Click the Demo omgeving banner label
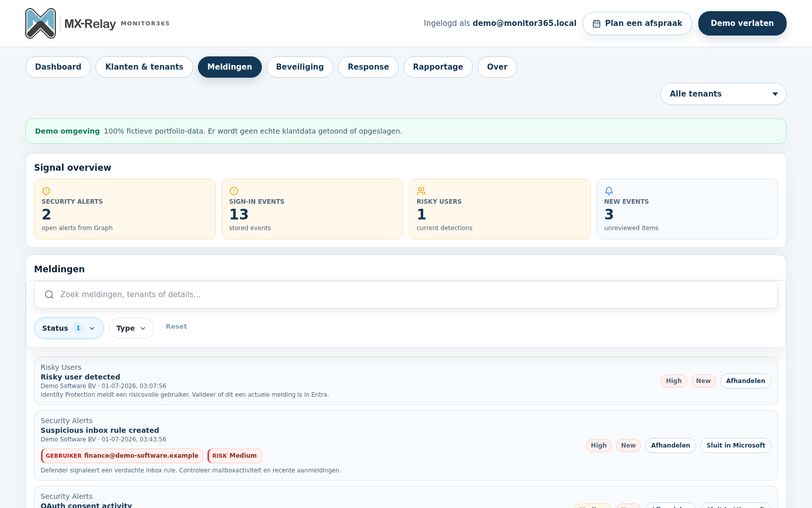This screenshot has height=508, width=812. (67, 131)
